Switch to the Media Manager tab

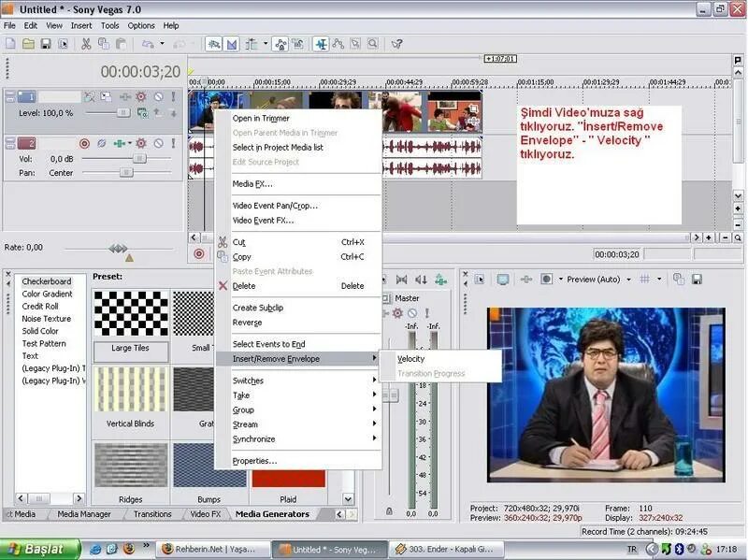tap(84, 514)
